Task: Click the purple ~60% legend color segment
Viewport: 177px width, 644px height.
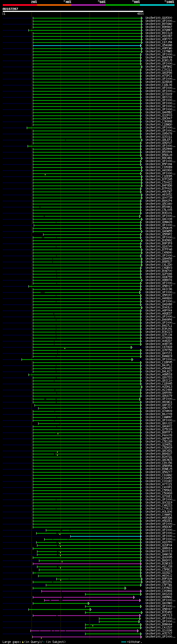Action: pos(88,5)
